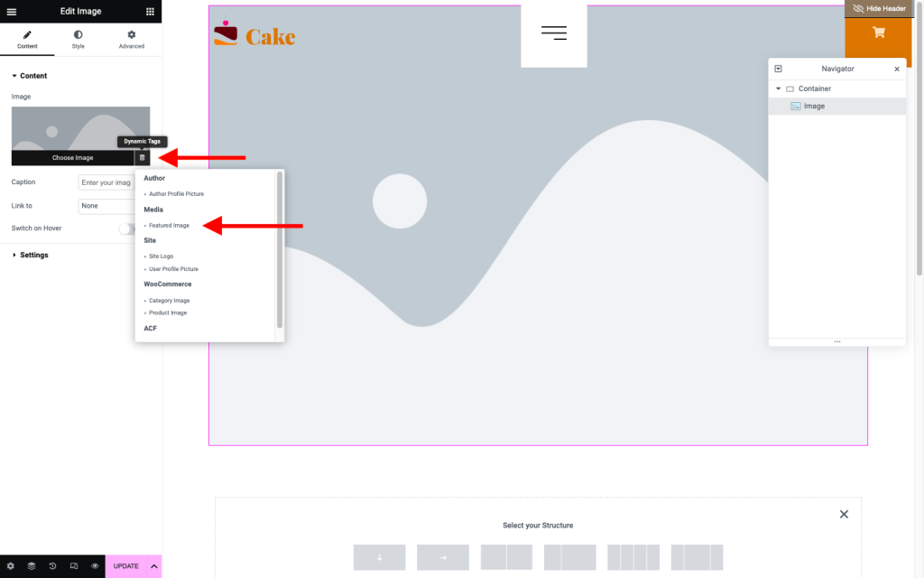
Task: Open Dynamic Tags on the image control
Action: click(x=142, y=156)
